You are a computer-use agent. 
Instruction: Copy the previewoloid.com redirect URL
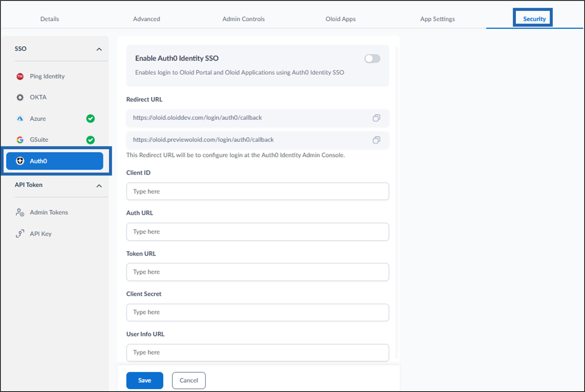376,140
